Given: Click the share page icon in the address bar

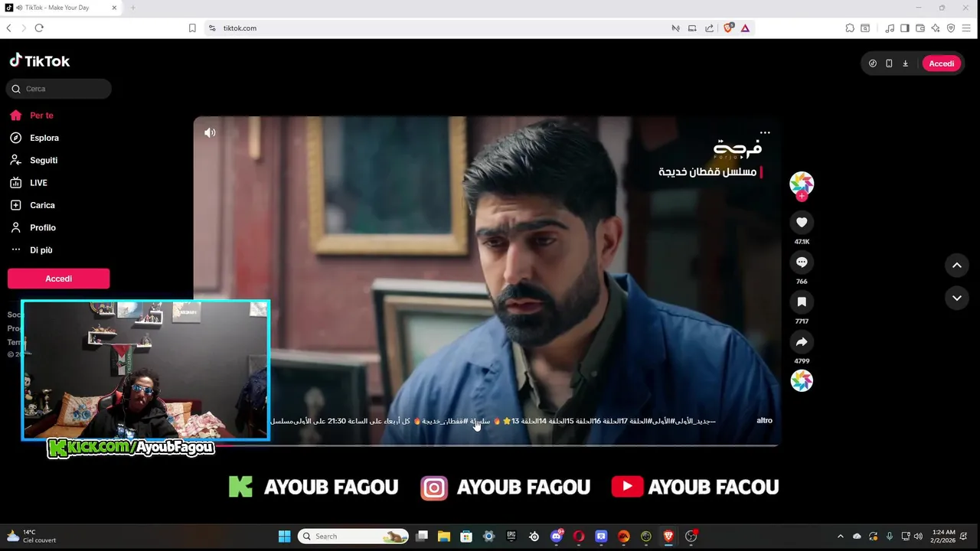Looking at the screenshot, I should 709,28.
